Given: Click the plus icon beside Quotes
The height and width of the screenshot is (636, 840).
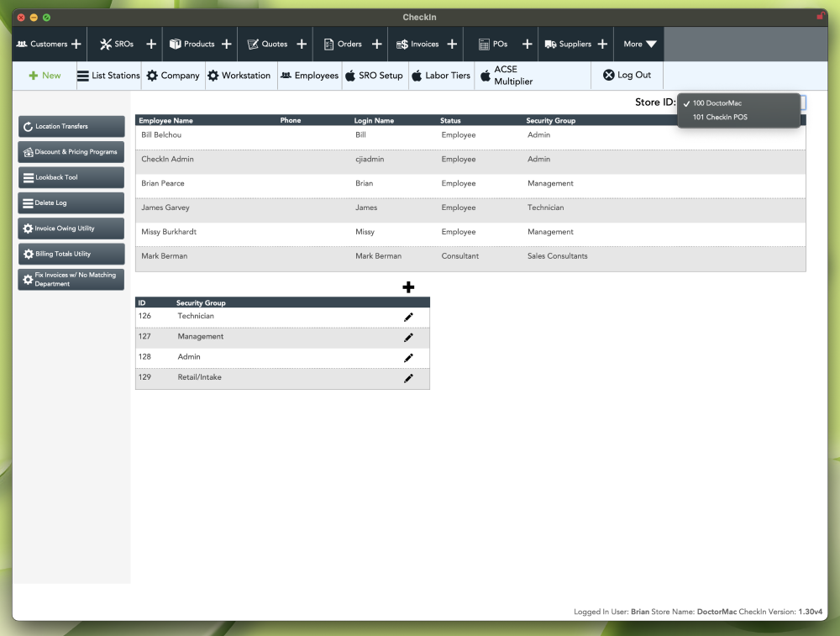Looking at the screenshot, I should [302, 44].
